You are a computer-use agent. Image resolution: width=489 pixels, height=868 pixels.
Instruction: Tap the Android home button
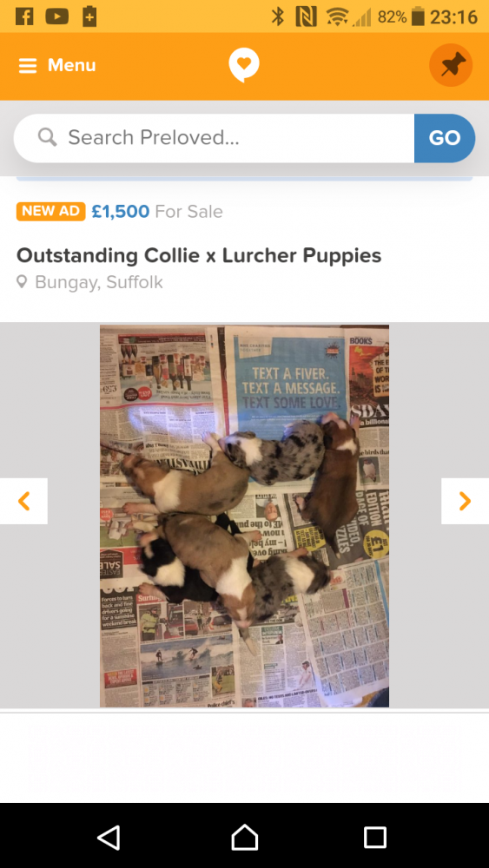click(244, 837)
